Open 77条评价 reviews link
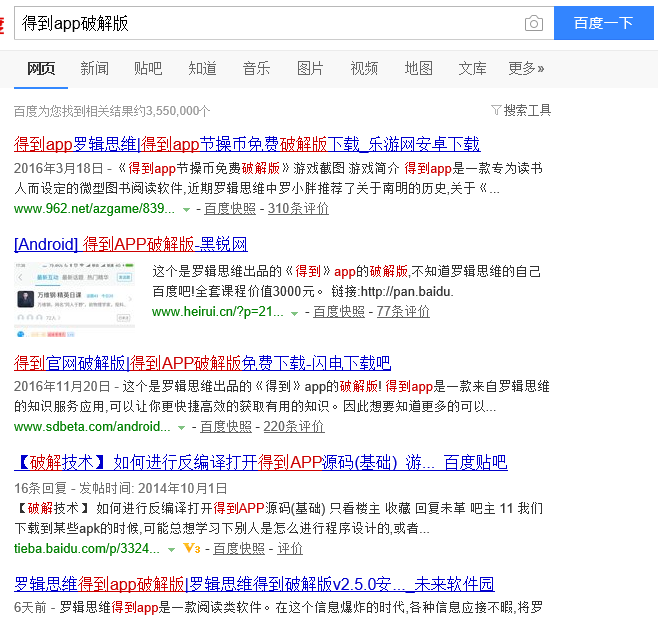This screenshot has width=658, height=620. pyautogui.click(x=403, y=312)
